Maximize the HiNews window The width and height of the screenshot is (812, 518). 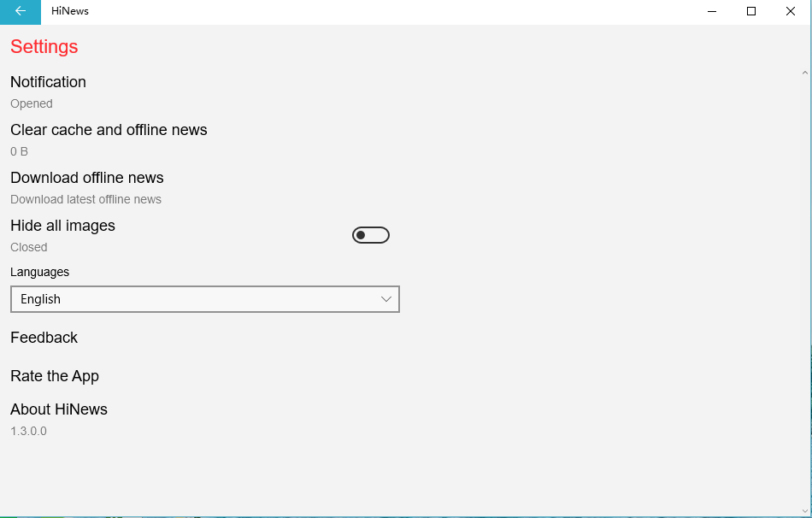click(751, 11)
